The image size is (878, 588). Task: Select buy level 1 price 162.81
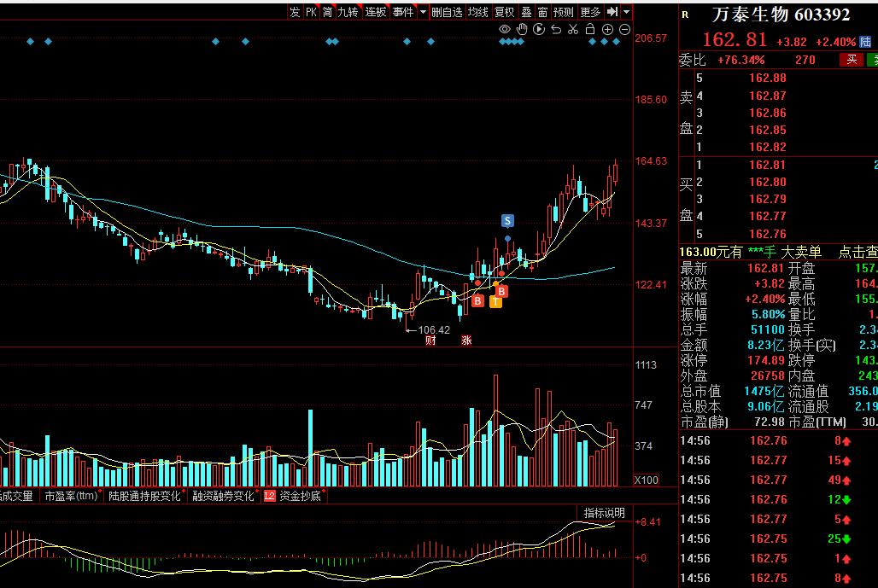(x=768, y=165)
